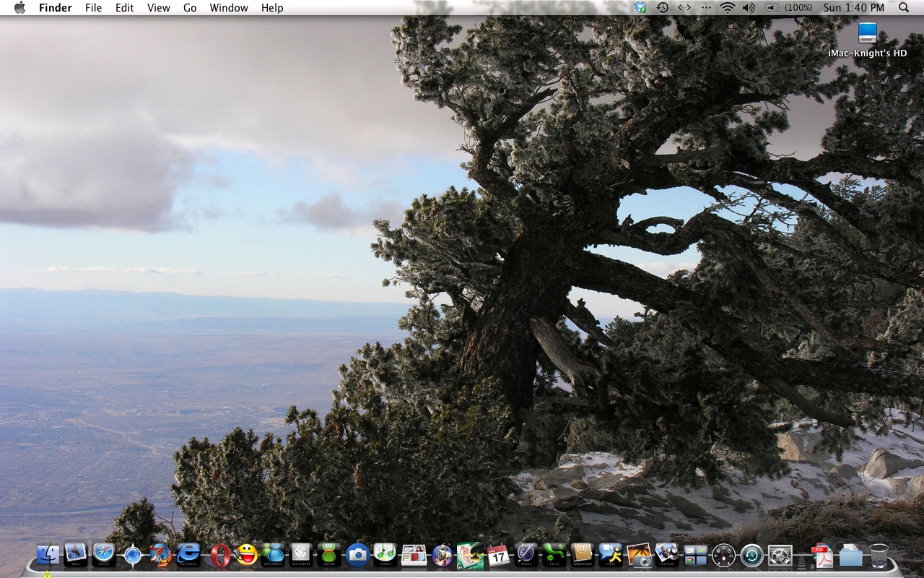
Task: Click the Sun 1:40 PM clock
Action: [854, 8]
